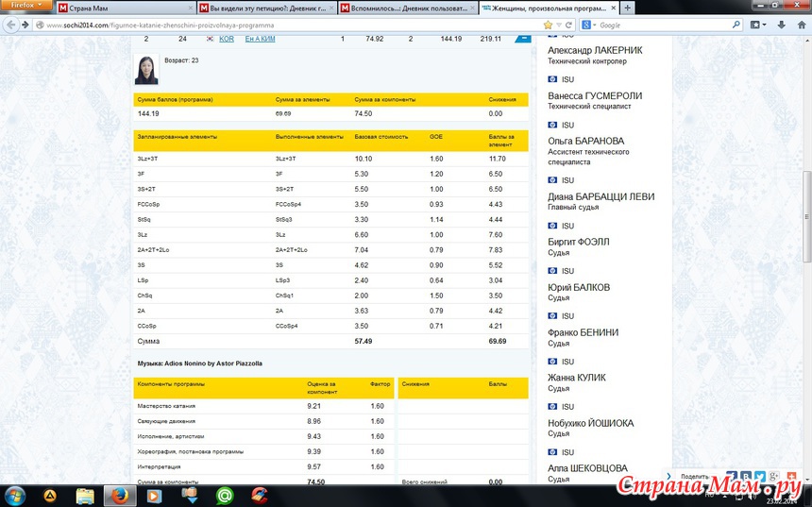Click the search magnifier icon
This screenshot has height=507, width=812.
[x=736, y=25]
